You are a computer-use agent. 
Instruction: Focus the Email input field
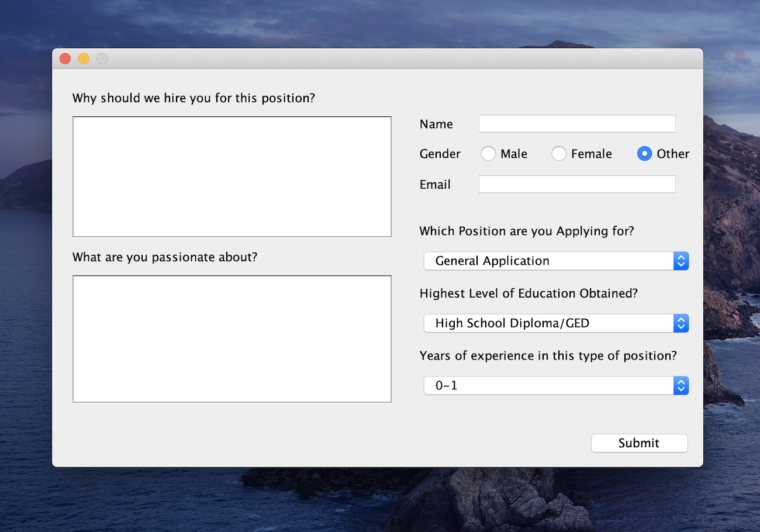pyautogui.click(x=576, y=184)
